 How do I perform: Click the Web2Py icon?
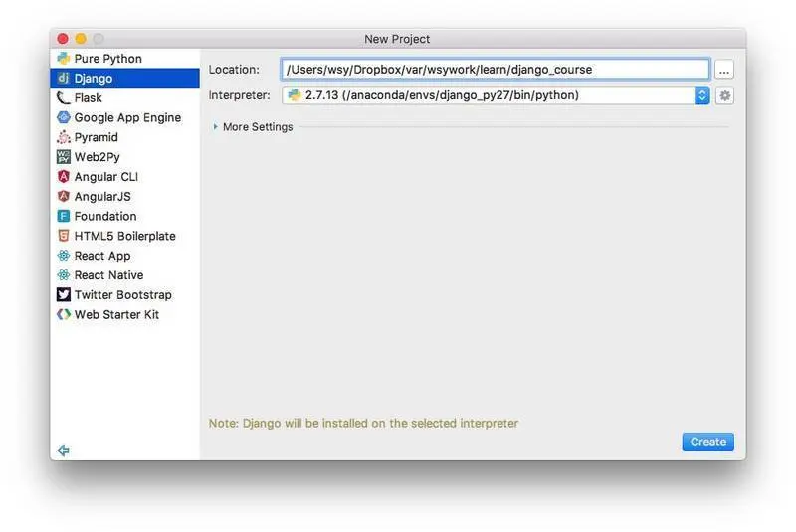(x=64, y=157)
